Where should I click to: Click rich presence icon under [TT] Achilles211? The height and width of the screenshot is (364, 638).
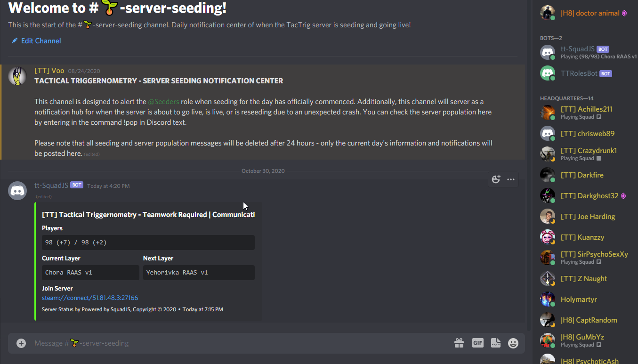click(598, 117)
